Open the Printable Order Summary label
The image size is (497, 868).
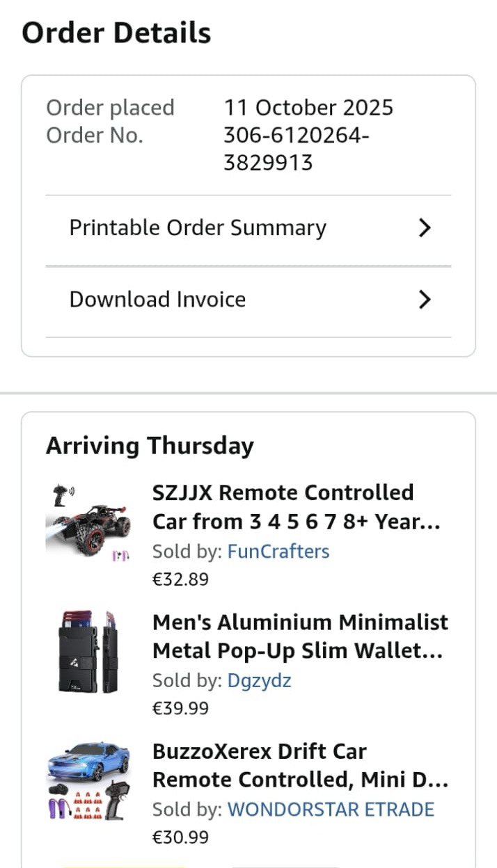(x=198, y=228)
